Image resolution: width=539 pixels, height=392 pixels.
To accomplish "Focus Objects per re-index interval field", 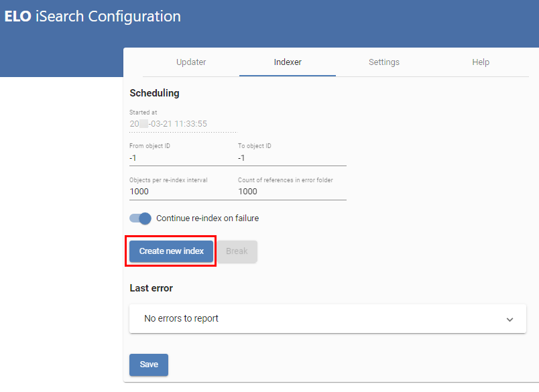I will (184, 192).
